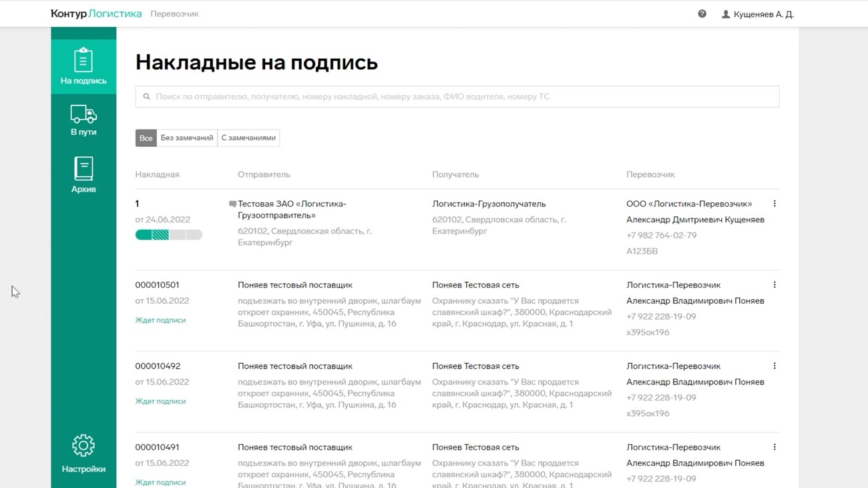Viewport: 868px width, 488px height.
Task: Open Настройки gear settings
Action: 83,454
